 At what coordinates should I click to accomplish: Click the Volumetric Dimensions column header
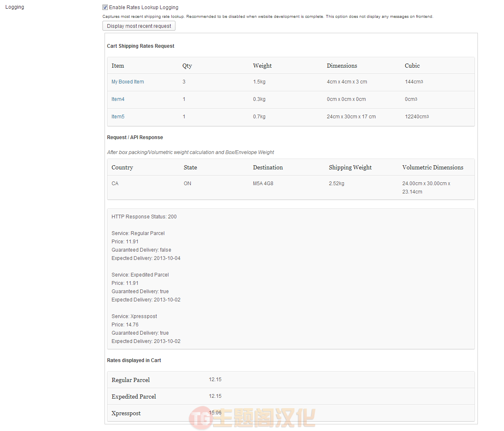pyautogui.click(x=433, y=167)
